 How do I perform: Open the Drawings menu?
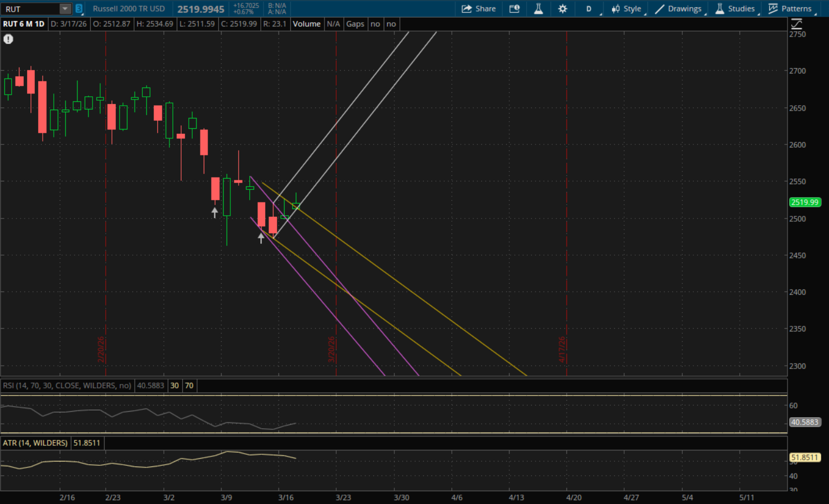pyautogui.click(x=678, y=9)
